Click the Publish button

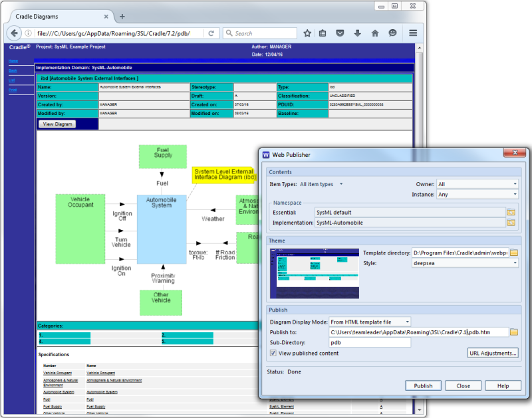pyautogui.click(x=424, y=385)
